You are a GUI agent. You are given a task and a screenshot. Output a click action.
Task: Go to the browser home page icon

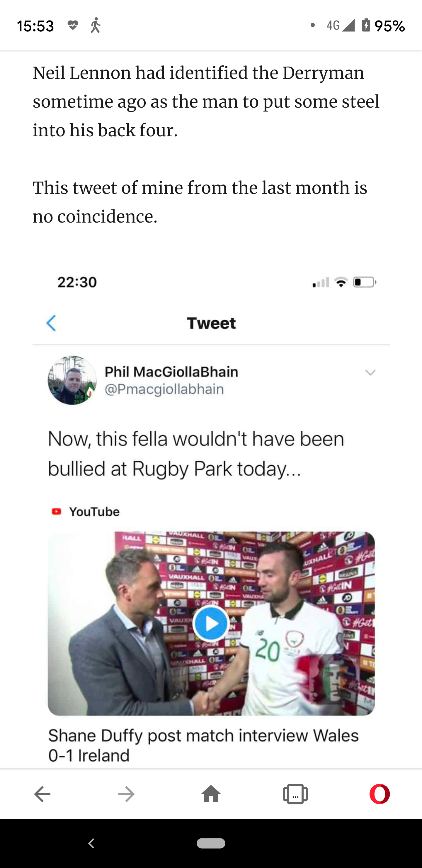(x=211, y=794)
